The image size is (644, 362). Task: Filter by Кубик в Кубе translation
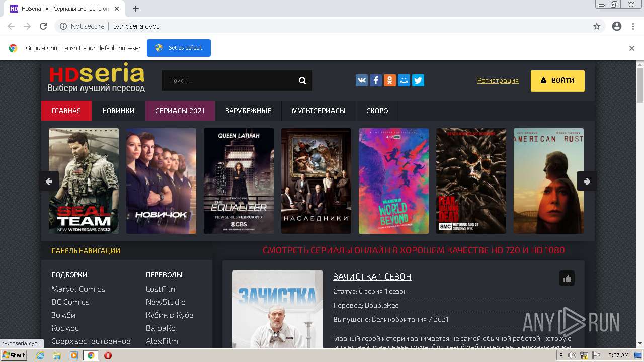pyautogui.click(x=170, y=315)
